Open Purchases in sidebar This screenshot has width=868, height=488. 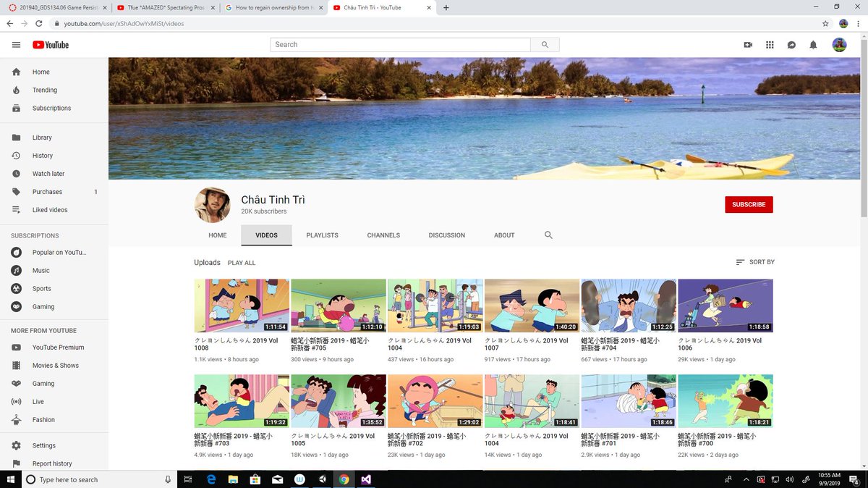coord(54,192)
